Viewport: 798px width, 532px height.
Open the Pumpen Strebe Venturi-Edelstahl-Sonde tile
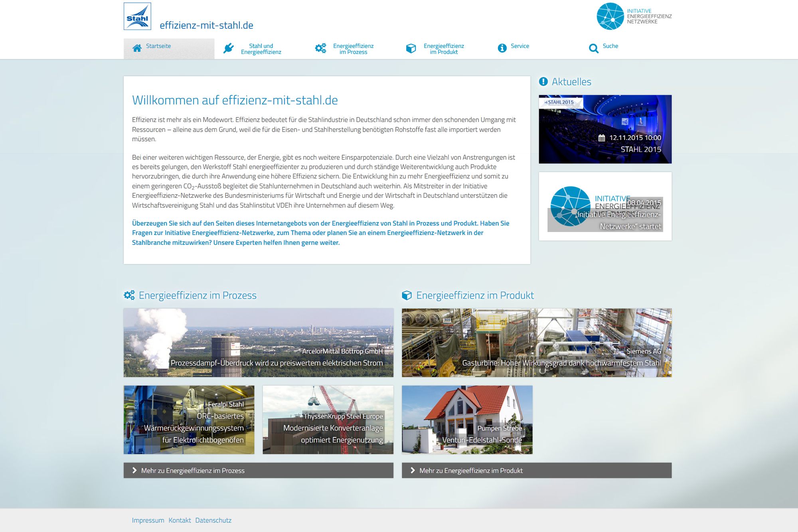tap(467, 419)
